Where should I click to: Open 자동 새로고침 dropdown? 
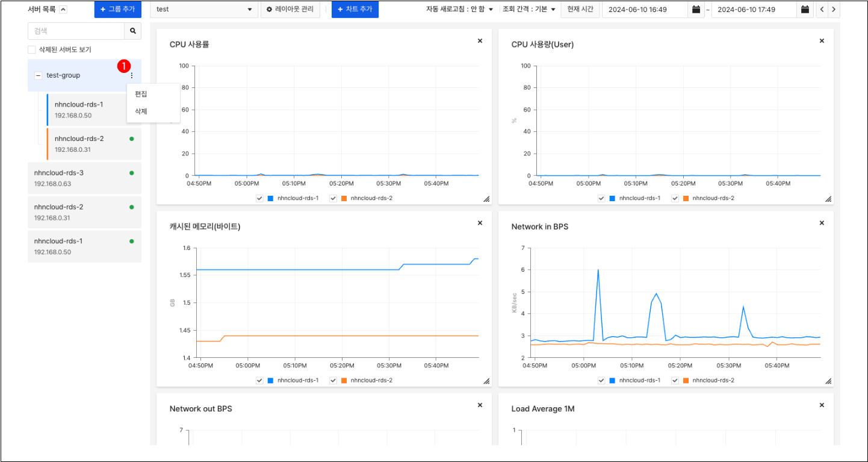click(x=460, y=10)
